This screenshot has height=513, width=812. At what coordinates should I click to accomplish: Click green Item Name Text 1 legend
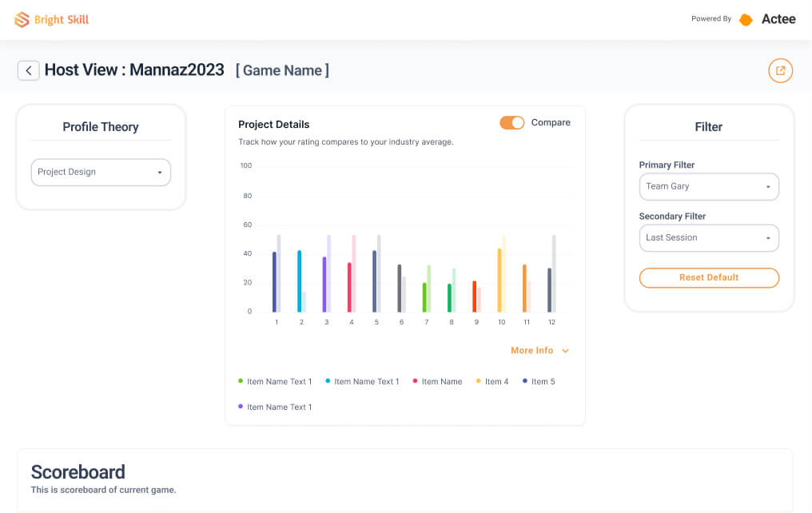point(275,381)
